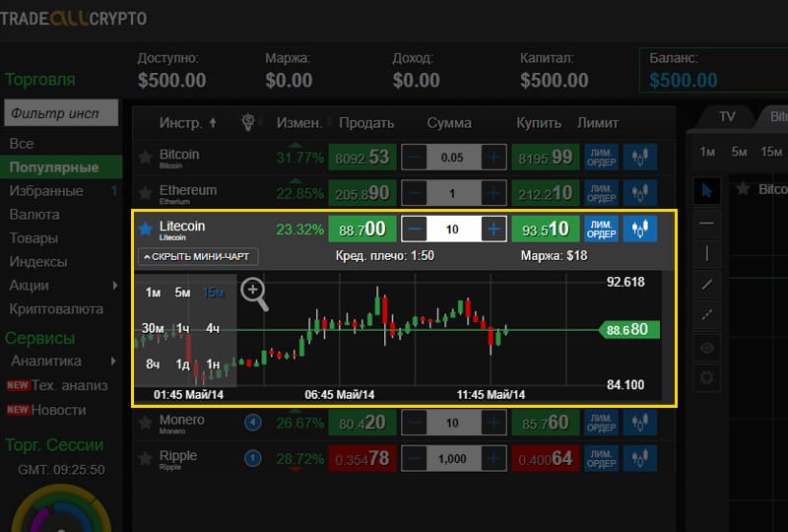This screenshot has height=532, width=788.
Task: Select vertical line drawing tool
Action: pyautogui.click(x=706, y=253)
